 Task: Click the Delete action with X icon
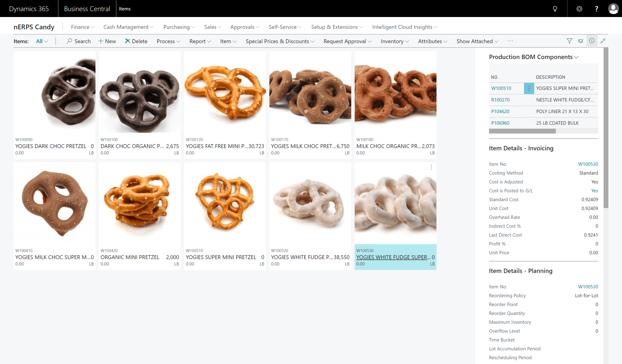[x=136, y=41]
